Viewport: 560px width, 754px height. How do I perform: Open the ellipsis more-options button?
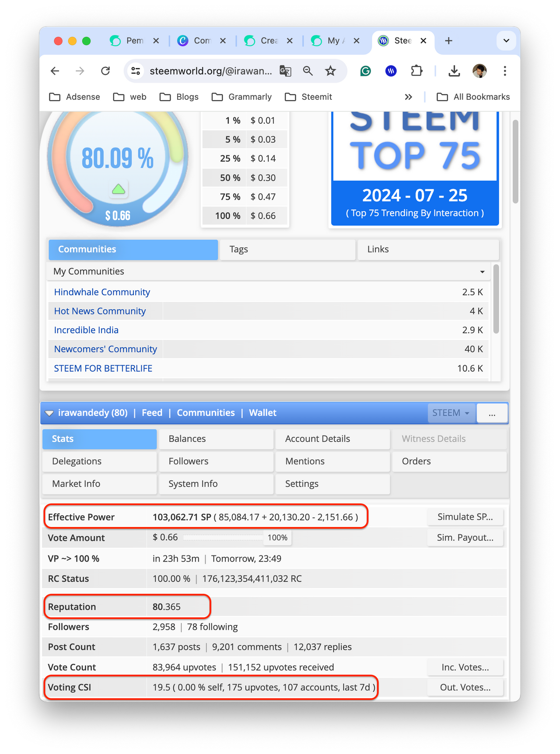click(x=492, y=413)
